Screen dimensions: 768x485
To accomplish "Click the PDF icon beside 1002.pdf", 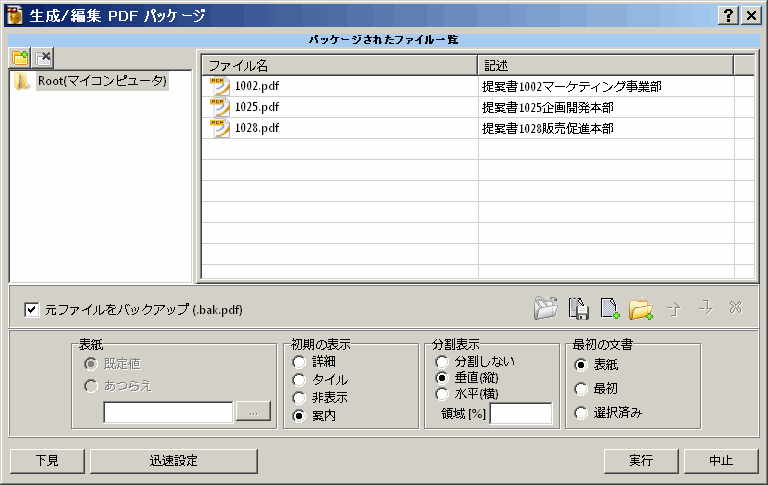I will tap(220, 86).
